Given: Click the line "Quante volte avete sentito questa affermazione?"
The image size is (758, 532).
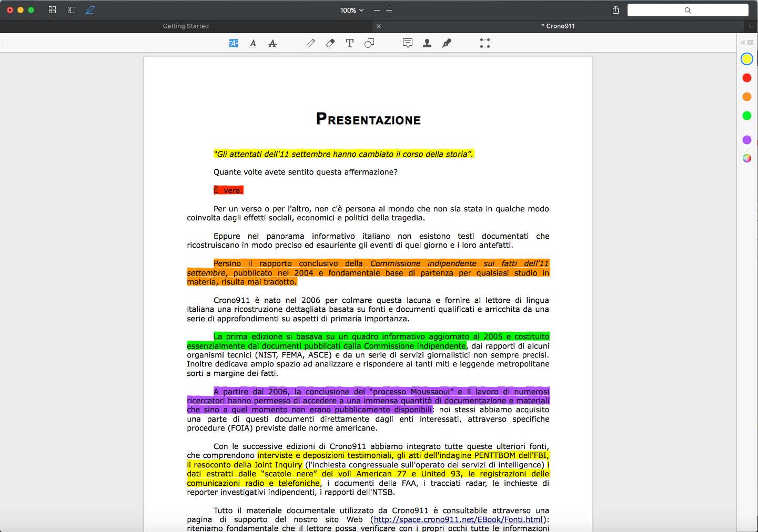Looking at the screenshot, I should 306,172.
